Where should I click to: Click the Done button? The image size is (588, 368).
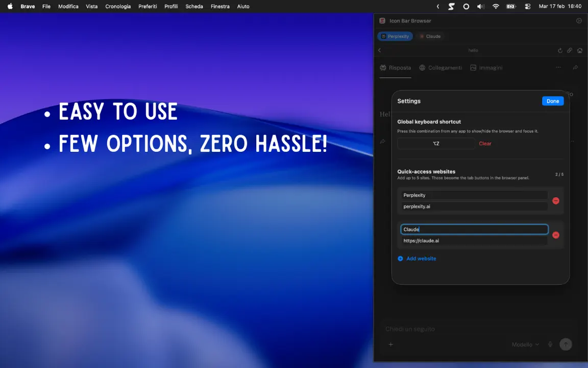pyautogui.click(x=553, y=101)
